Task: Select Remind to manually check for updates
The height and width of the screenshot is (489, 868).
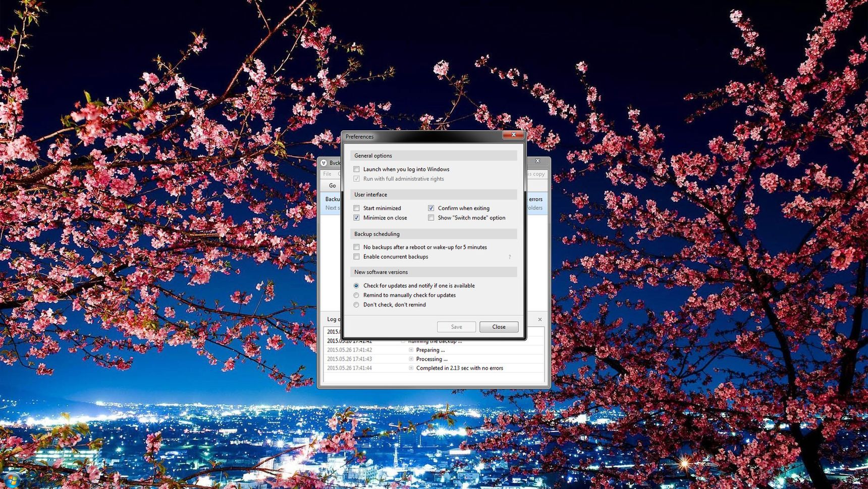Action: 356,295
